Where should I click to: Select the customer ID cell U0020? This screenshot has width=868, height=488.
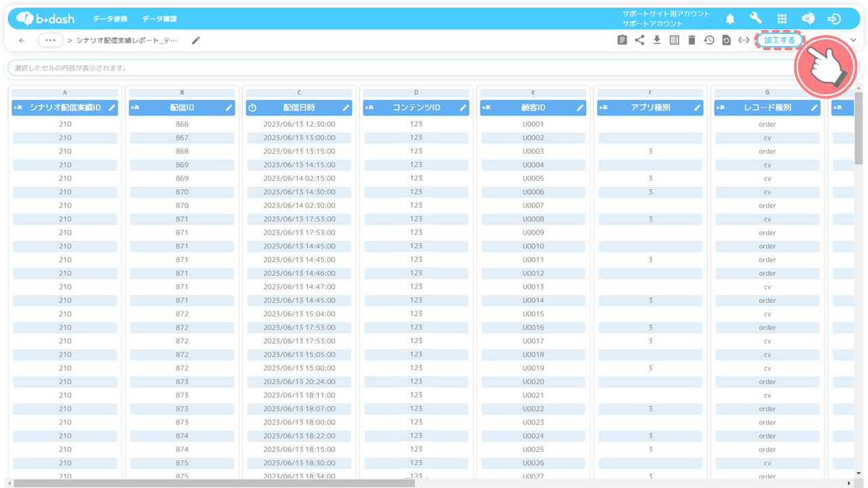533,382
